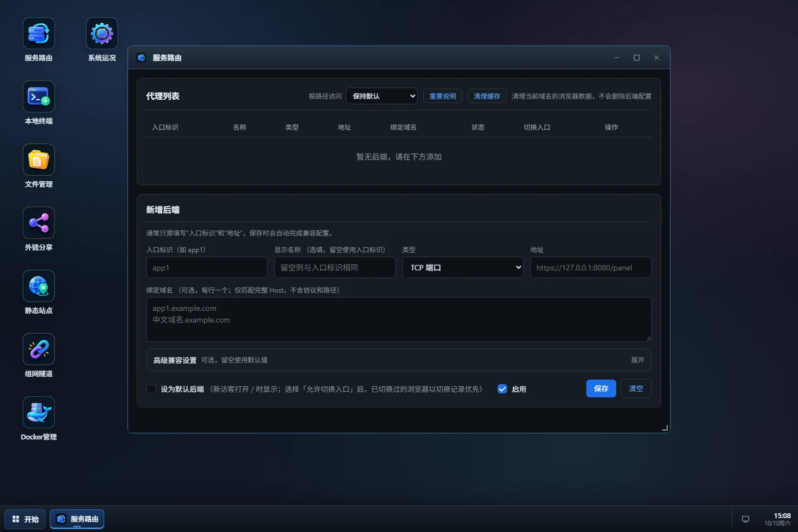
Task: Click the window resize grip corner
Action: point(665,428)
